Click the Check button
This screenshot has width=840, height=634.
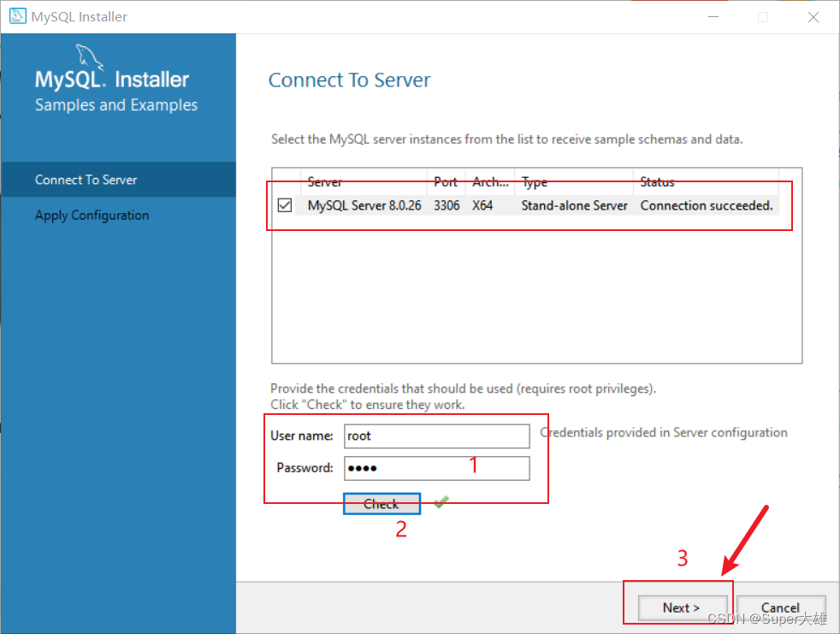[382, 504]
